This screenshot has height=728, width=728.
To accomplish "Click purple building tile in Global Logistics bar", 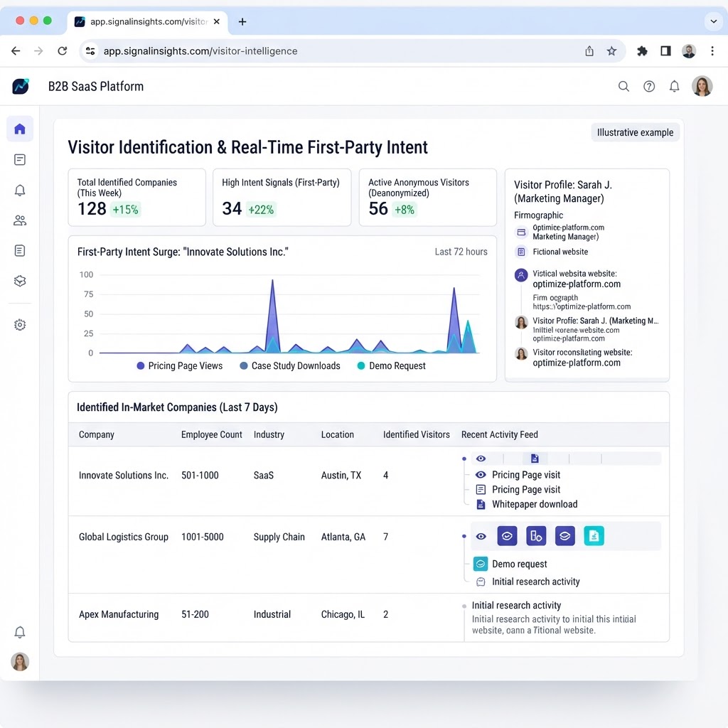I will pyautogui.click(x=536, y=536).
